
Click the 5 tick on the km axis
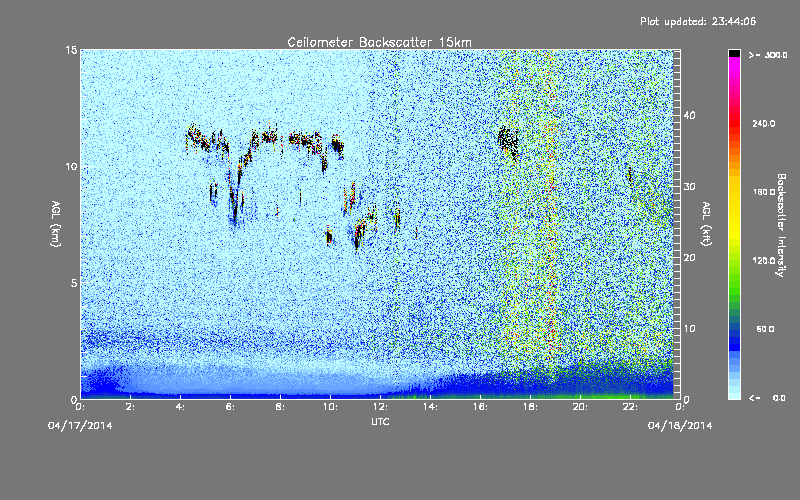pyautogui.click(x=74, y=283)
